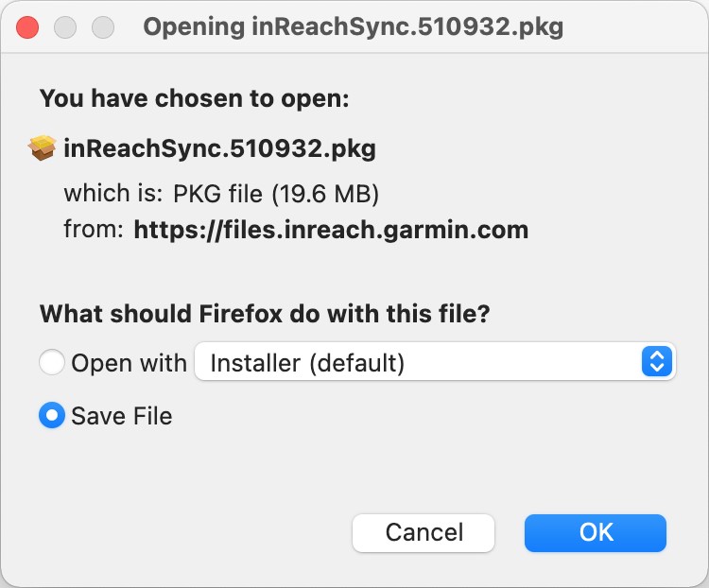Click the "You have chosen to open:" heading
709x588 pixels.
point(194,98)
